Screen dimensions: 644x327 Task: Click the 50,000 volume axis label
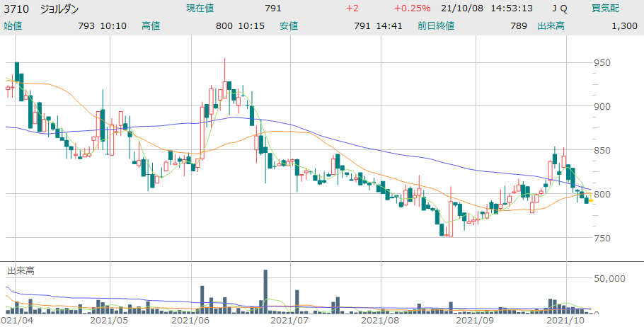point(610,279)
